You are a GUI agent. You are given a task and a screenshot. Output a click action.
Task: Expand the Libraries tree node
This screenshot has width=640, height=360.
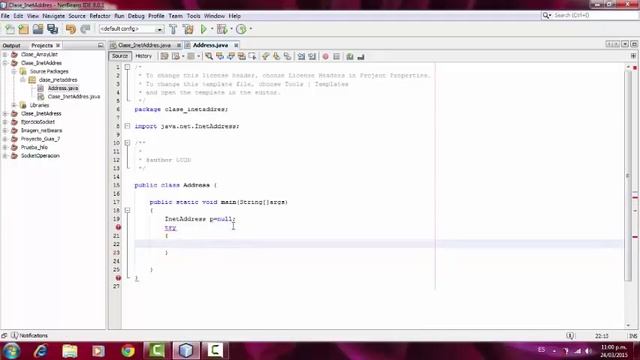pos(14,105)
